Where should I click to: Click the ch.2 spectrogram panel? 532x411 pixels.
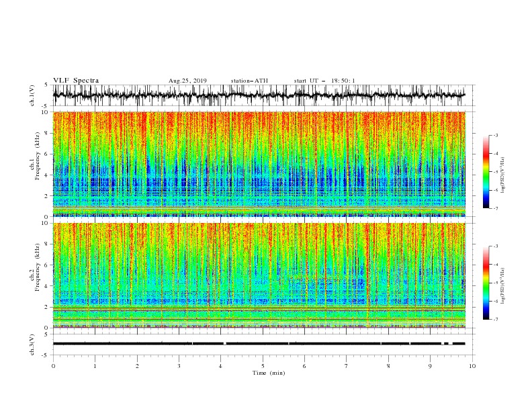[259, 275]
